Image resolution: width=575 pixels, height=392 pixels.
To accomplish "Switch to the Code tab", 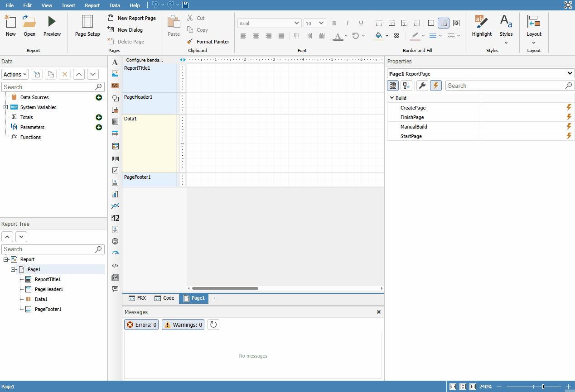I will tap(164, 298).
